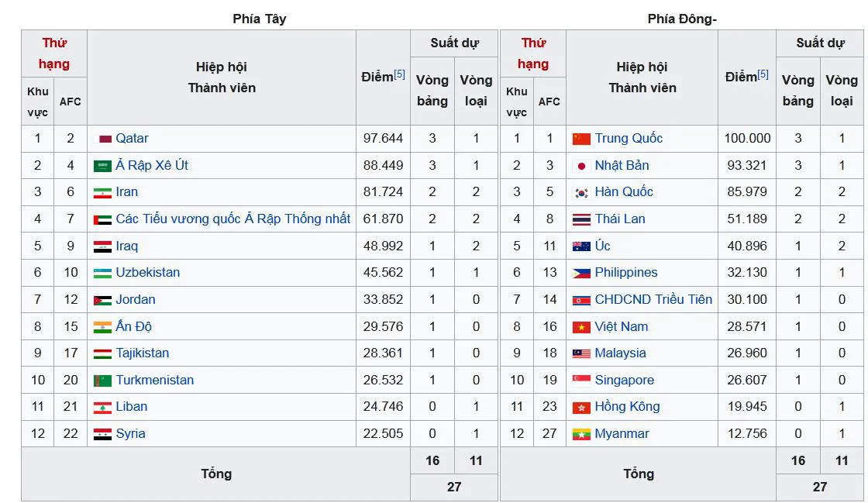This screenshot has width=868, height=503.
Task: Open the Thái Lan link
Action: [x=620, y=219]
